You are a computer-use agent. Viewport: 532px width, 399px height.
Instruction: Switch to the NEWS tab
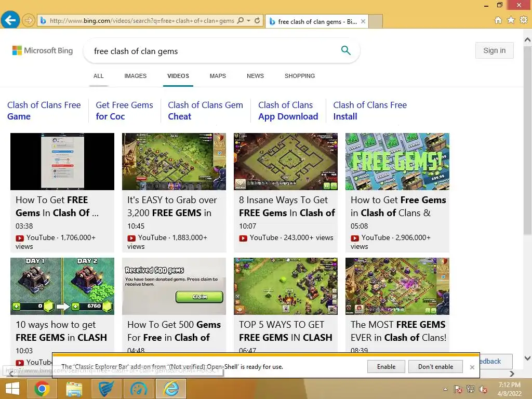[255, 76]
